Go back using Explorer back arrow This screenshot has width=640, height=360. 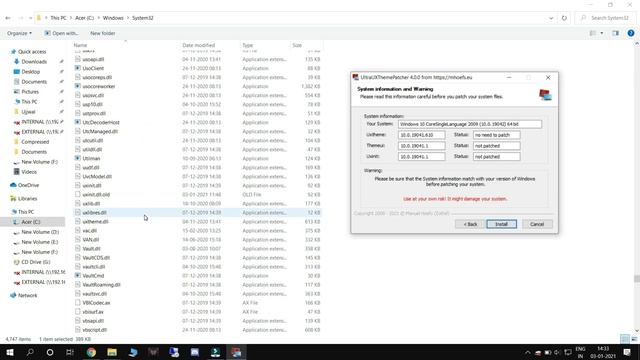point(8,18)
